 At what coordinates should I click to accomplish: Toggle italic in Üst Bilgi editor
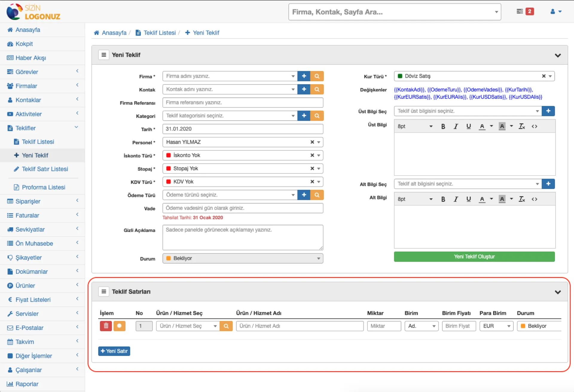coord(456,126)
